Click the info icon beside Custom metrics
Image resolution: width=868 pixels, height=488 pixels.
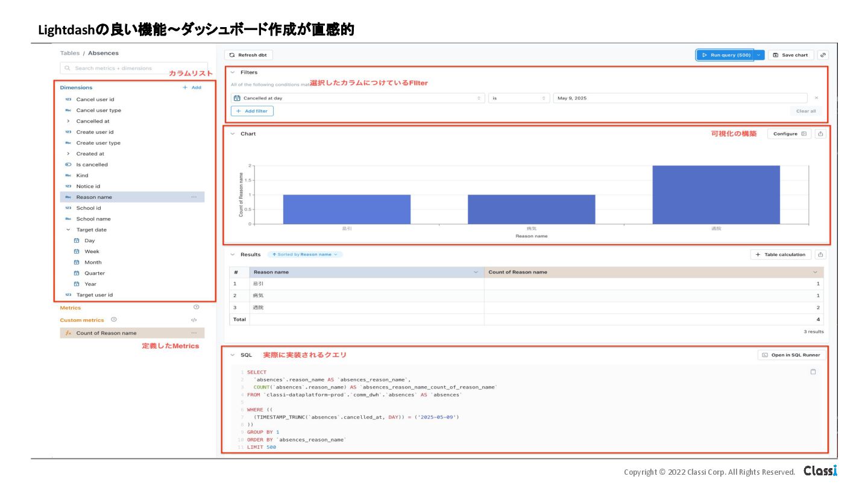tap(114, 319)
